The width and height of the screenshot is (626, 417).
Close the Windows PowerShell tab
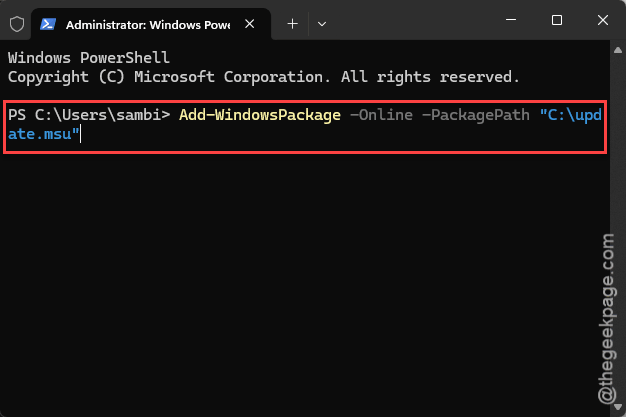[250, 24]
